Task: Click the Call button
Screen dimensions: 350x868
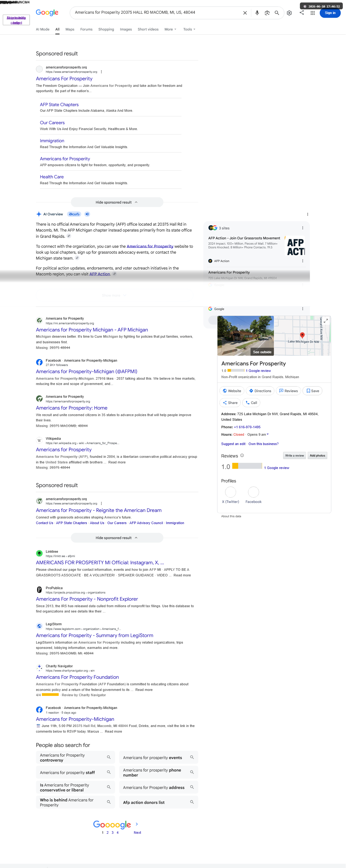Action: (251, 403)
